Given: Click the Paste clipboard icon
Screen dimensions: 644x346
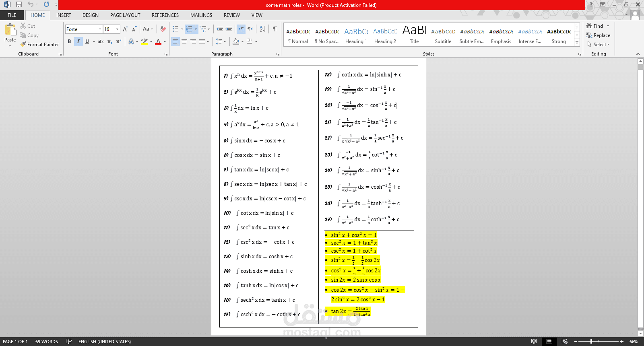Looking at the screenshot, I should (10, 30).
